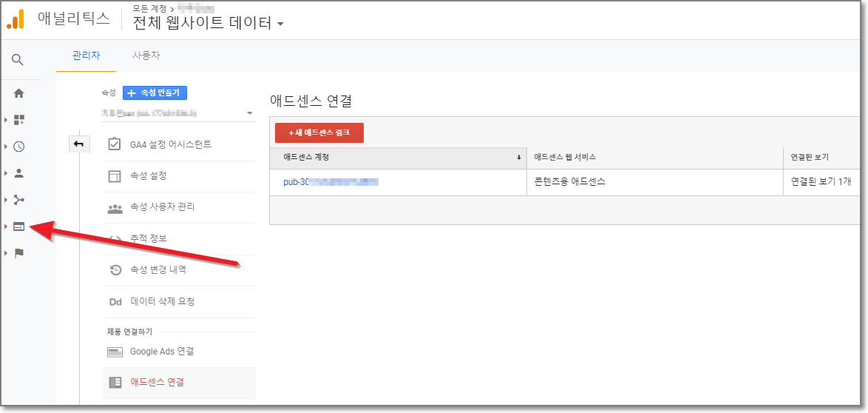Click Google Ads 연결 icon

115,352
